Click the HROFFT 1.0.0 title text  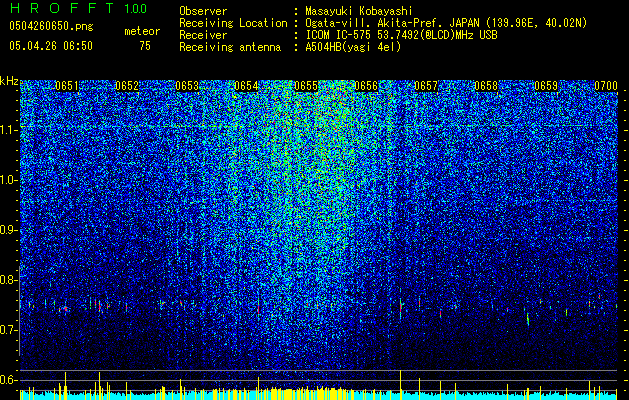(x=79, y=8)
